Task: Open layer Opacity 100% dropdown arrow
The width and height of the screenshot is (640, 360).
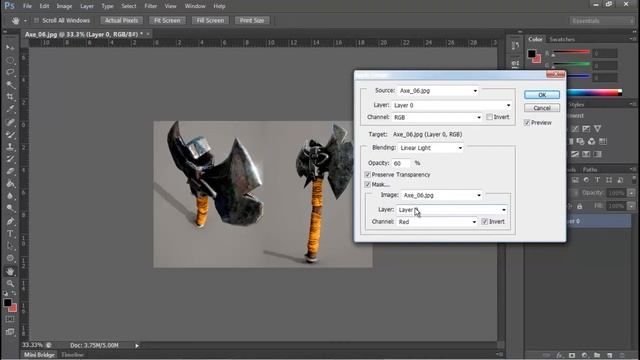Action: tap(631, 193)
